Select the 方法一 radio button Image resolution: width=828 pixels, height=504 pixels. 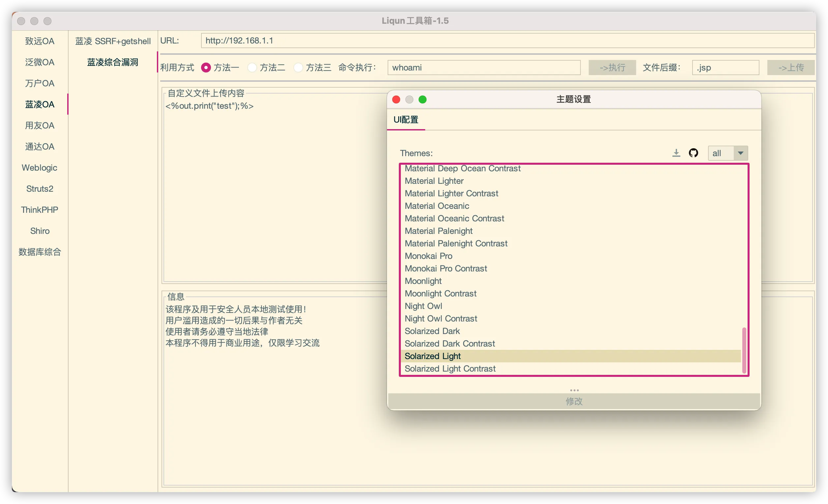pos(206,68)
